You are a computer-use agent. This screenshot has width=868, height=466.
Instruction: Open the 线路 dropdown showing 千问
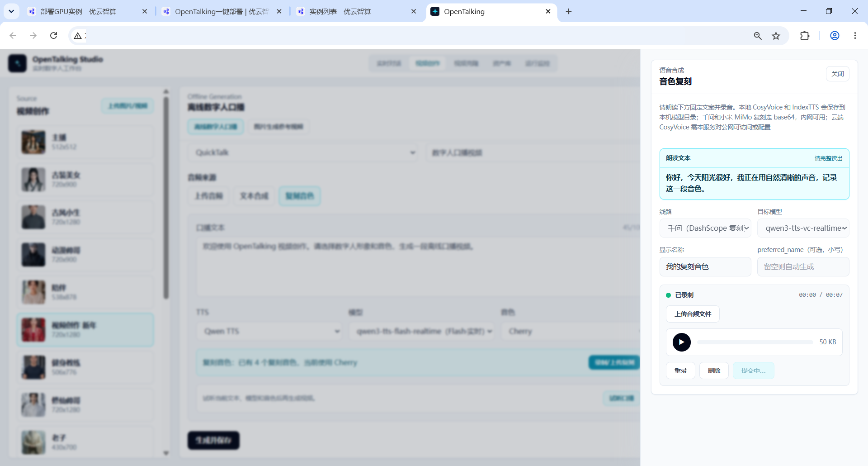point(705,228)
